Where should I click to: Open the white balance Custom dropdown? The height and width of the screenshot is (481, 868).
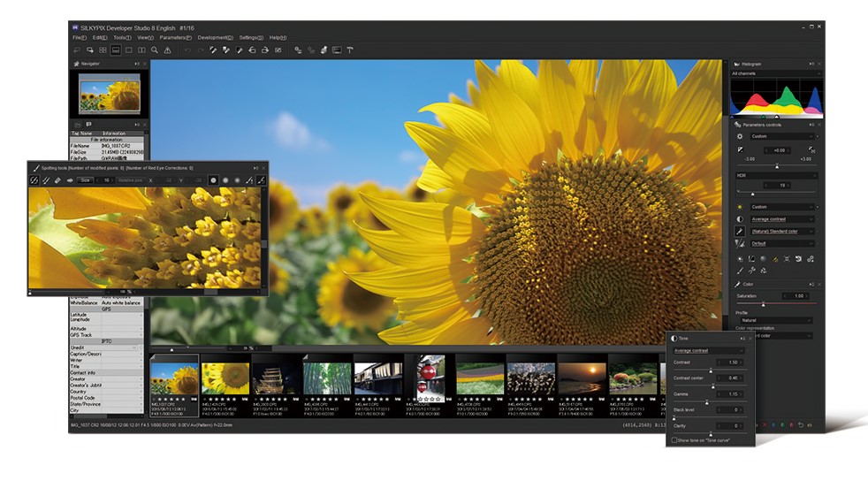coord(781,207)
